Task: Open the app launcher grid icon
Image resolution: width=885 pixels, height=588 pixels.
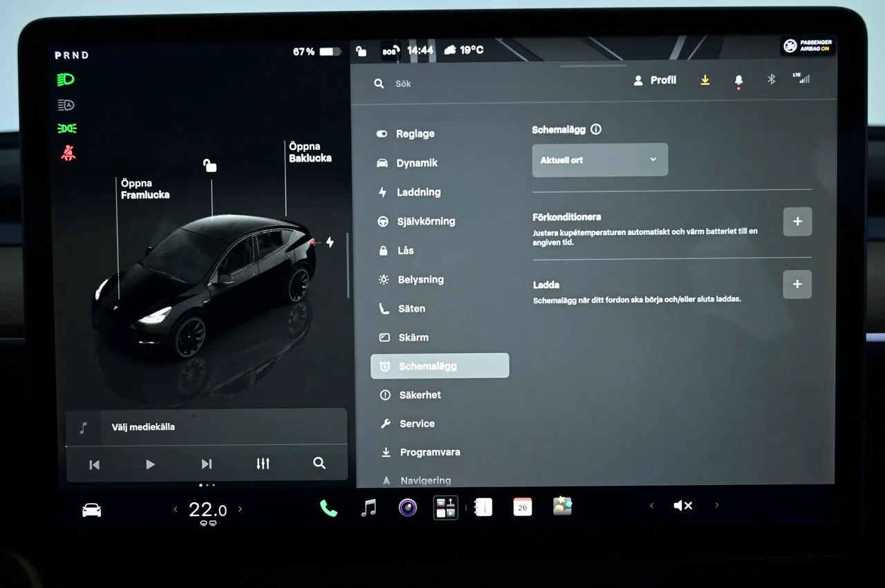Action: (x=446, y=508)
